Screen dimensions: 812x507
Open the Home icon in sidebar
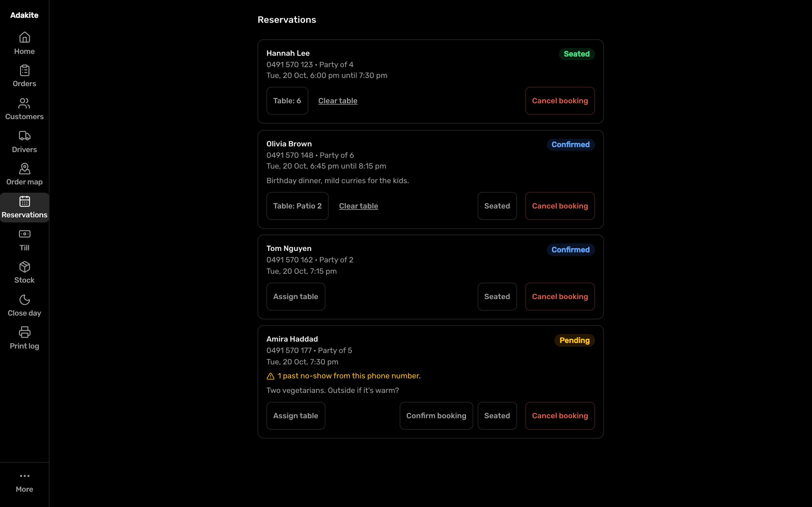point(24,37)
